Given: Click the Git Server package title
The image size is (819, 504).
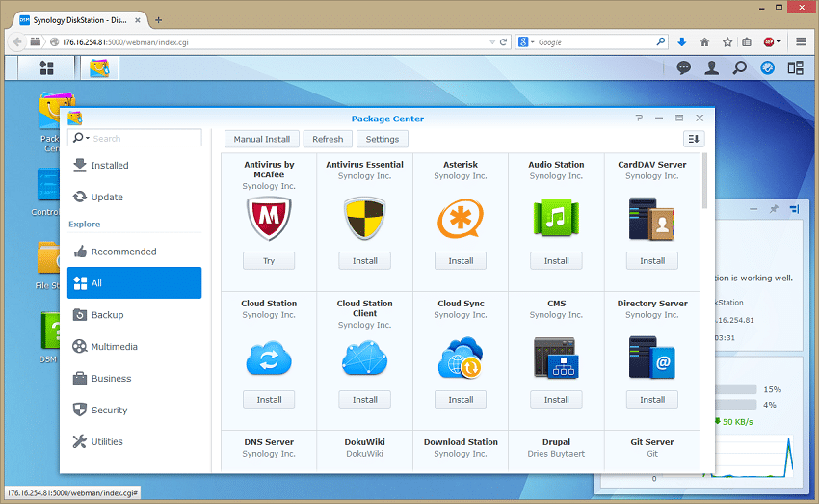Looking at the screenshot, I should (x=652, y=442).
